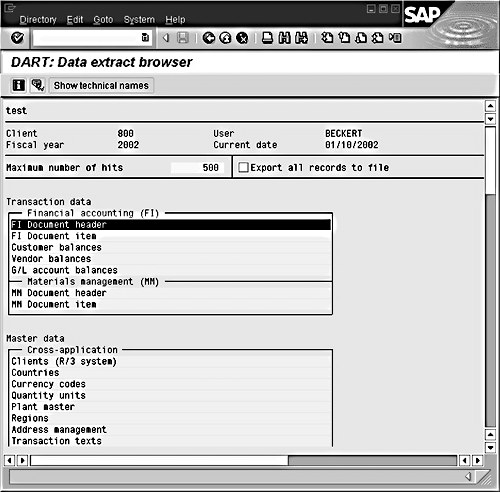Select FI Document item entry
This screenshot has height=492, width=500.
(171, 236)
